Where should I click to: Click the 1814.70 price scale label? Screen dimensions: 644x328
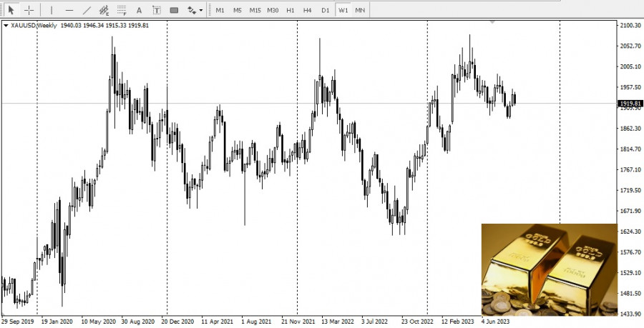click(x=632, y=149)
